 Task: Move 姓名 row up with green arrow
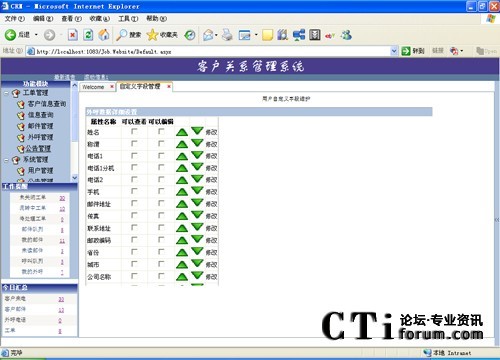coord(182,132)
